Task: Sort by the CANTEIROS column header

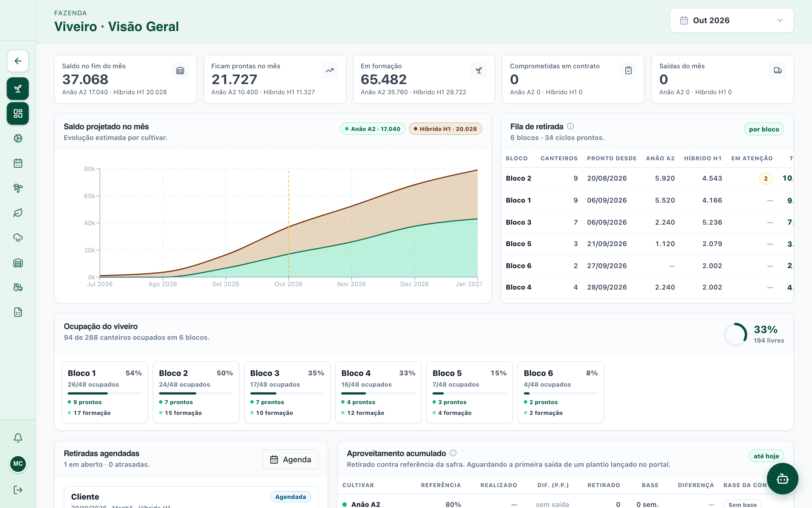Action: pos(559,158)
